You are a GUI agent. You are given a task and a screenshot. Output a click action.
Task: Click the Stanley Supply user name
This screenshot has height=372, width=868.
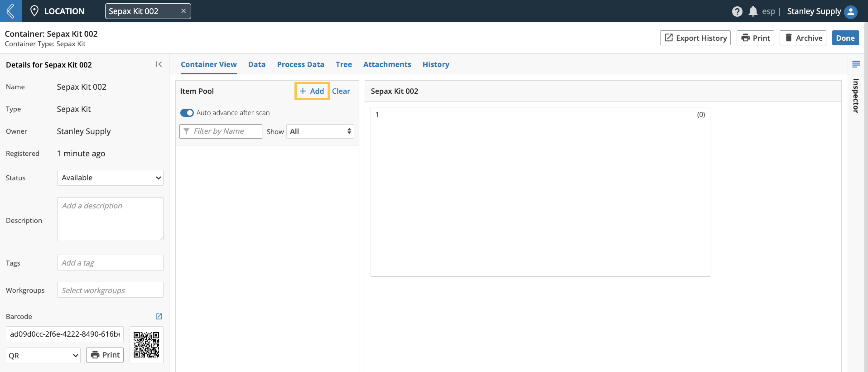[814, 12]
